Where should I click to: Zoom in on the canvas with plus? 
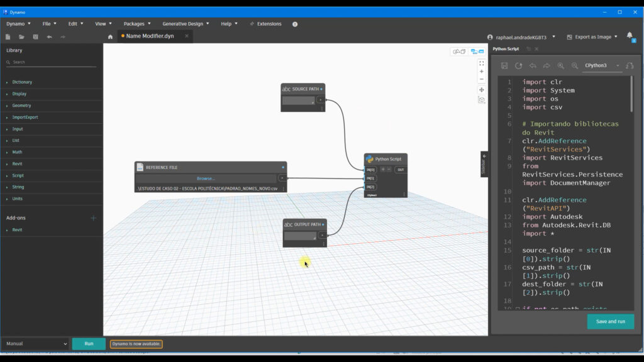[x=481, y=72]
